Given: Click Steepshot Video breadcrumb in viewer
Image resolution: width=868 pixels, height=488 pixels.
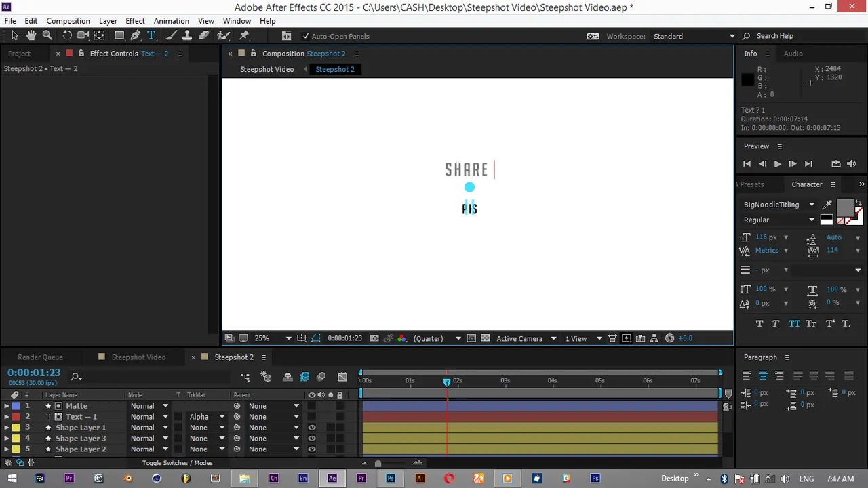Looking at the screenshot, I should pyautogui.click(x=267, y=69).
